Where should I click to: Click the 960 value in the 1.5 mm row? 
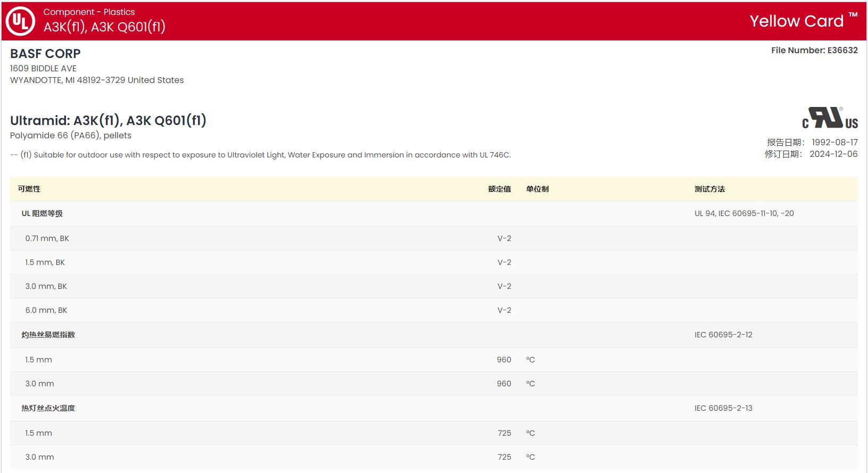pyautogui.click(x=504, y=360)
